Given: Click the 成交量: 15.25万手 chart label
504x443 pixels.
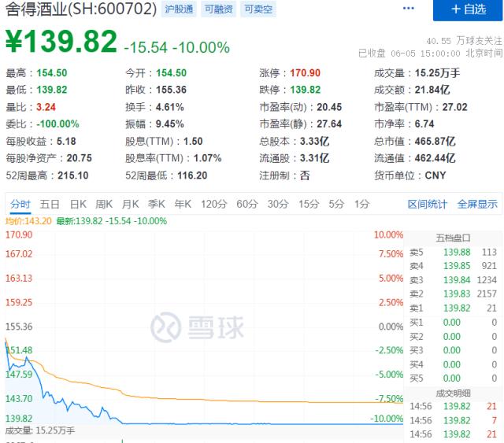Looking at the screenshot, I should pyautogui.click(x=40, y=430).
